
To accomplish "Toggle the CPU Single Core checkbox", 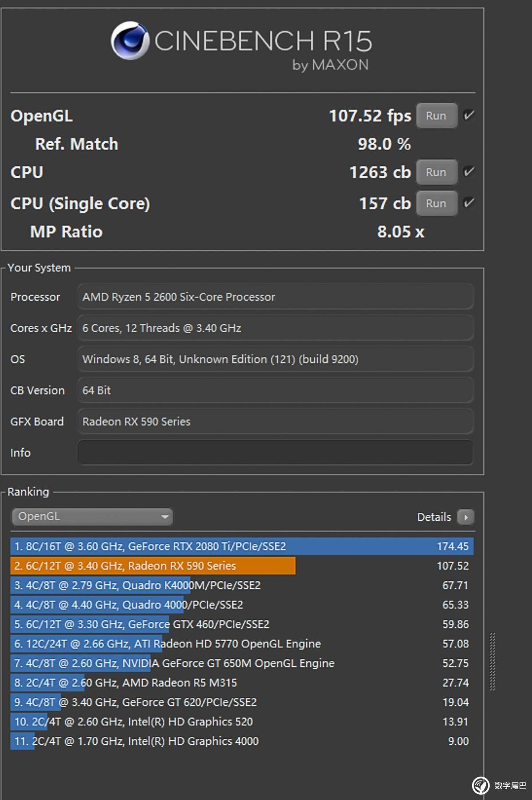I will [x=469, y=203].
